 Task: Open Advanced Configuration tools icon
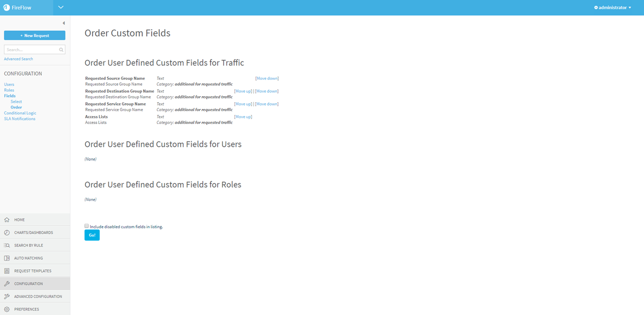point(7,297)
